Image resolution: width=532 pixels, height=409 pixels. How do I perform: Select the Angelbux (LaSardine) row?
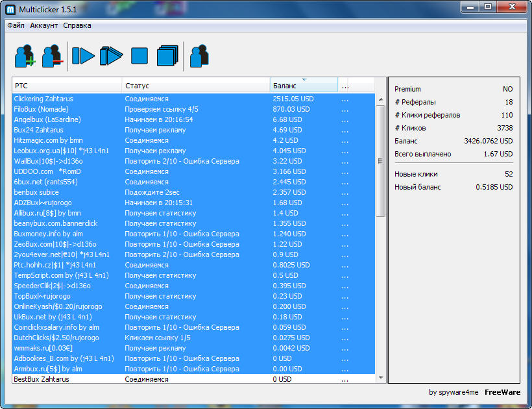coord(194,119)
